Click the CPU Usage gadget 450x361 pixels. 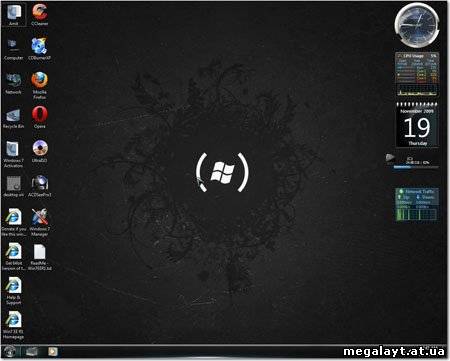point(417,75)
